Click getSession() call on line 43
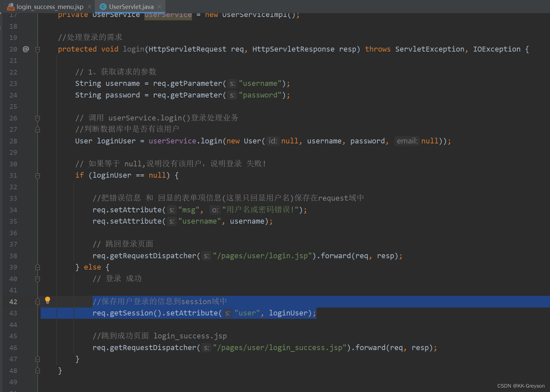 point(136,313)
